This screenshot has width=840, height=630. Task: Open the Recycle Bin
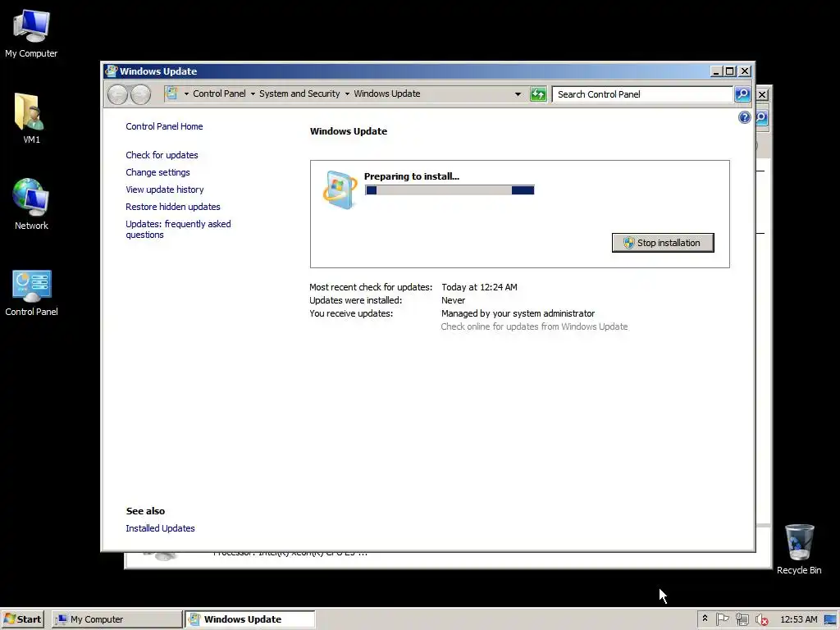799,549
